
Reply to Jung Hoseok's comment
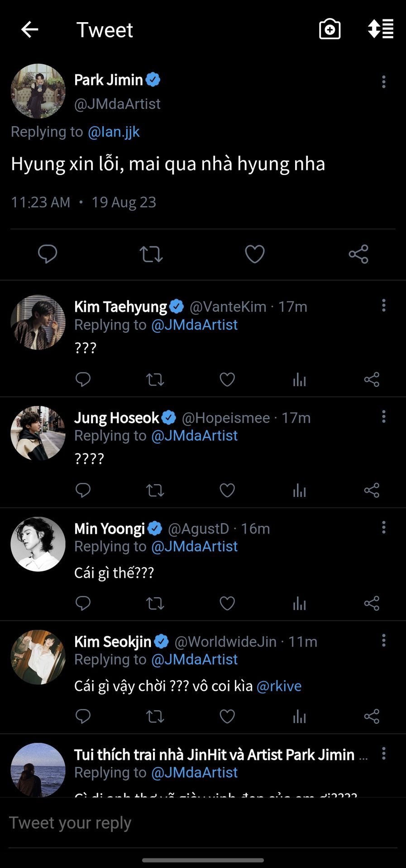point(83,491)
